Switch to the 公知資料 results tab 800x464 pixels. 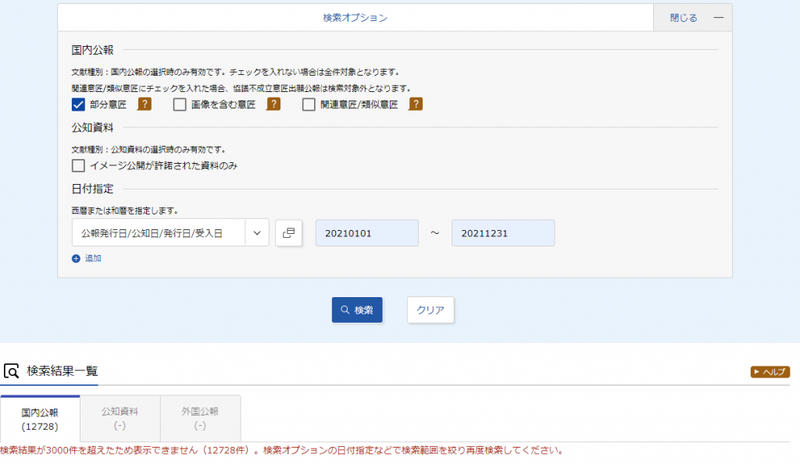click(x=120, y=419)
